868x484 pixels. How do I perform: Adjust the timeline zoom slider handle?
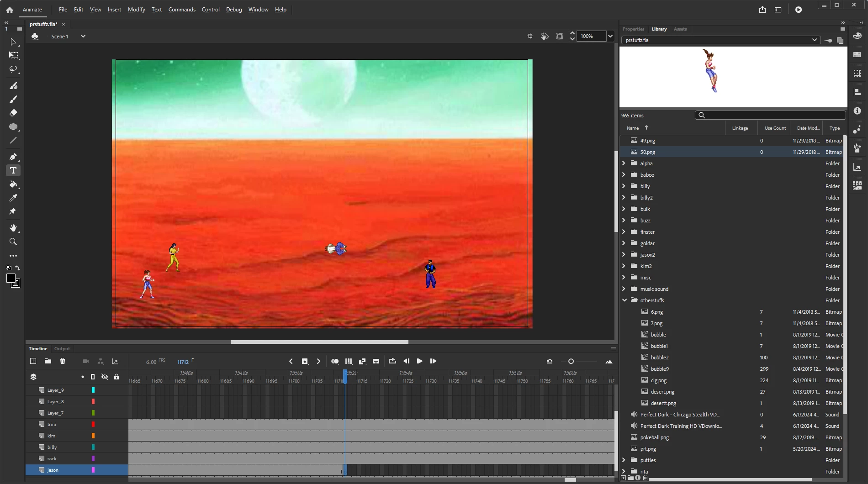pyautogui.click(x=571, y=361)
